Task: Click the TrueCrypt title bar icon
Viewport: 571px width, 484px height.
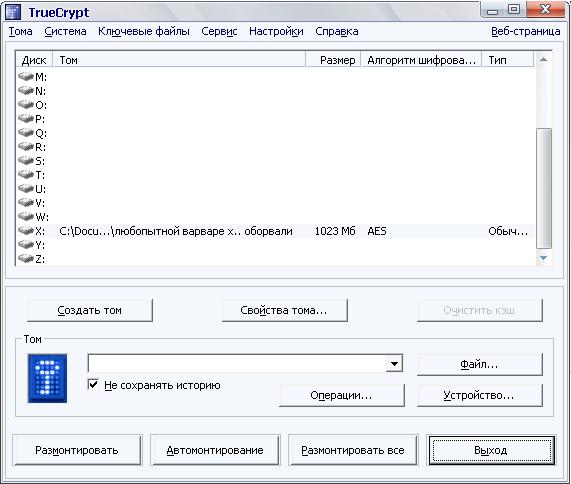Action: click(x=13, y=12)
